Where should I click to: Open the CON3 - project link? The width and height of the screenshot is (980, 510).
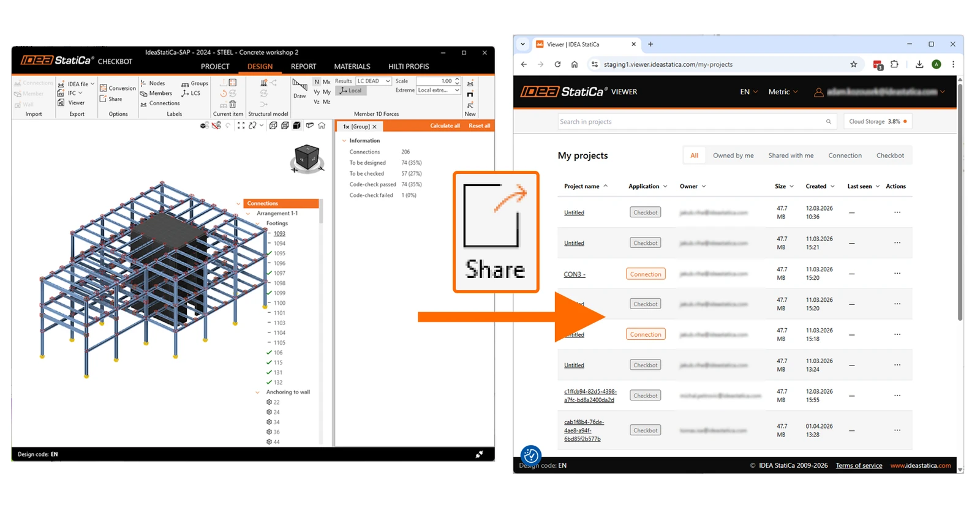(x=575, y=274)
